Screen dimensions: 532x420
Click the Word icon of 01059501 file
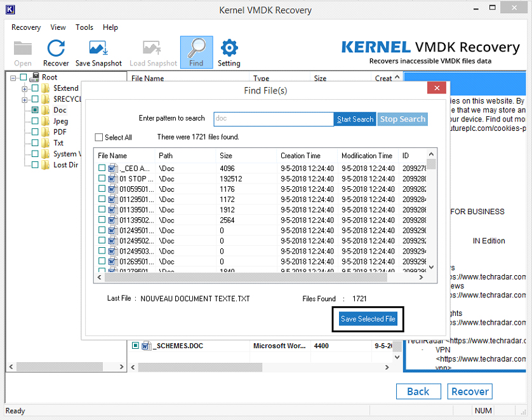pos(113,189)
